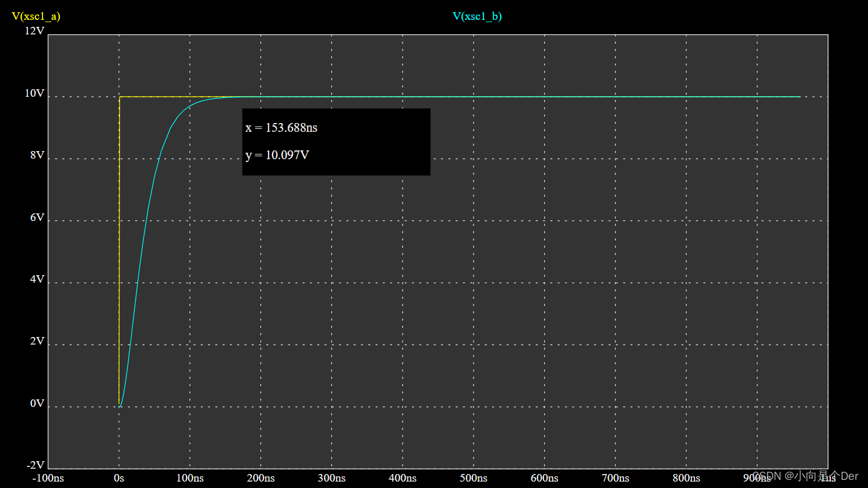Select the V(xsc1_a) yellow trace label
Screen dimensions: 868x488
click(36, 16)
